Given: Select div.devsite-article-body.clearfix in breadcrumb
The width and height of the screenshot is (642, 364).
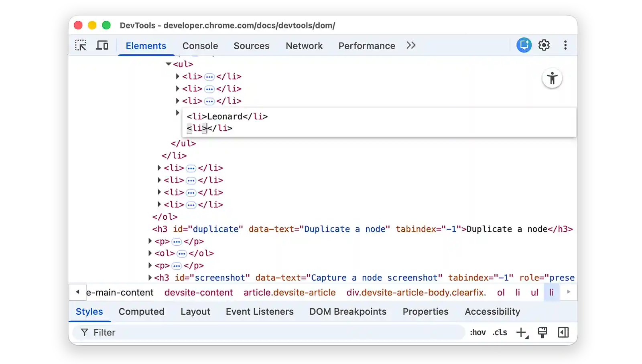Looking at the screenshot, I should [x=416, y=293].
